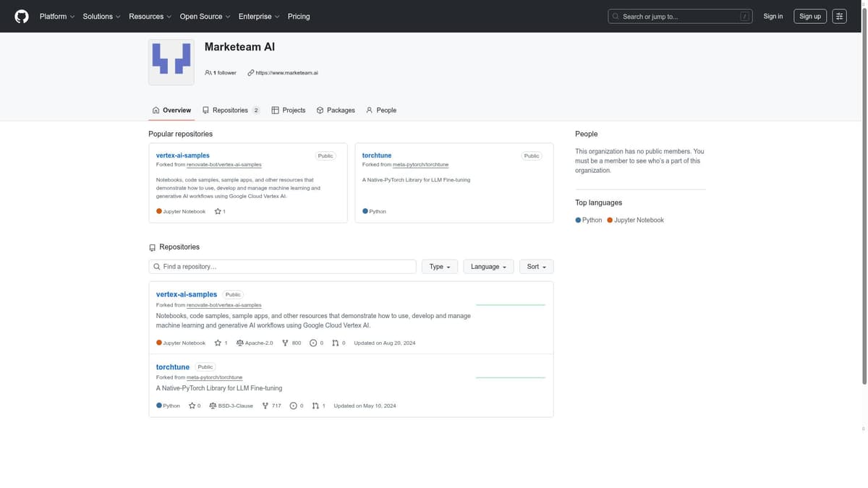Open pull requests count for vertex-ai-samples row
868x488 pixels.
click(339, 343)
